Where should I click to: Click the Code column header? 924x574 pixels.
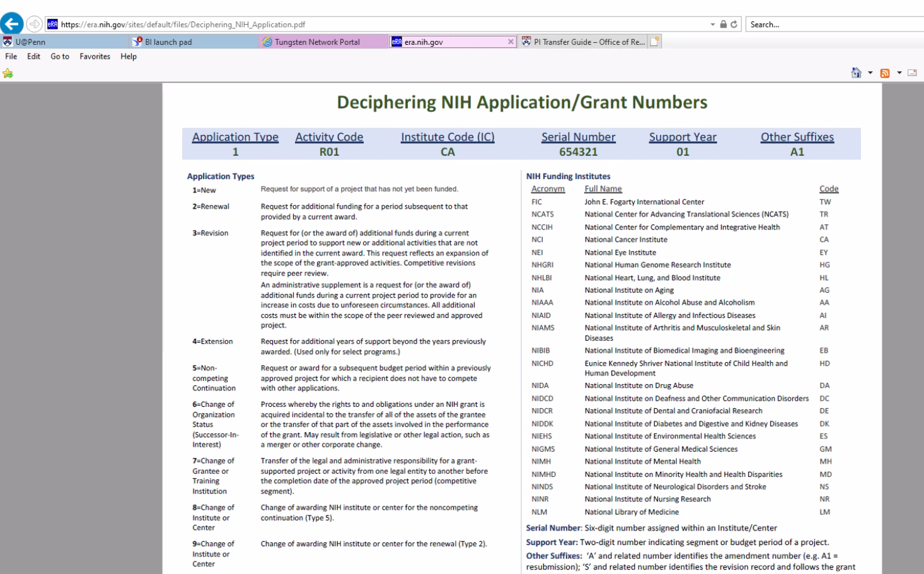coord(829,189)
